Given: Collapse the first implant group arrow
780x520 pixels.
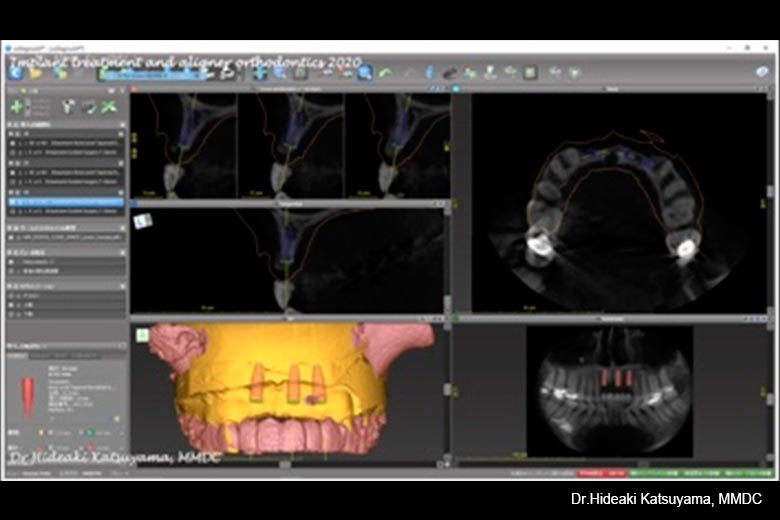Looking at the screenshot, I should coord(121,134).
